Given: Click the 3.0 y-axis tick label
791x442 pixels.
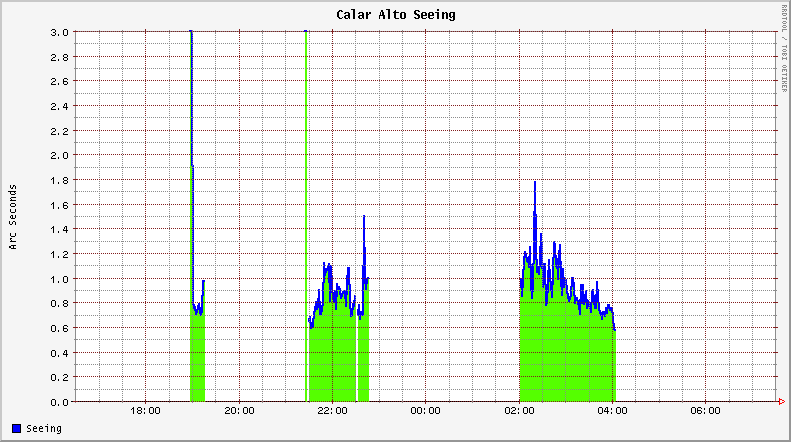Looking at the screenshot, I should tap(59, 32).
